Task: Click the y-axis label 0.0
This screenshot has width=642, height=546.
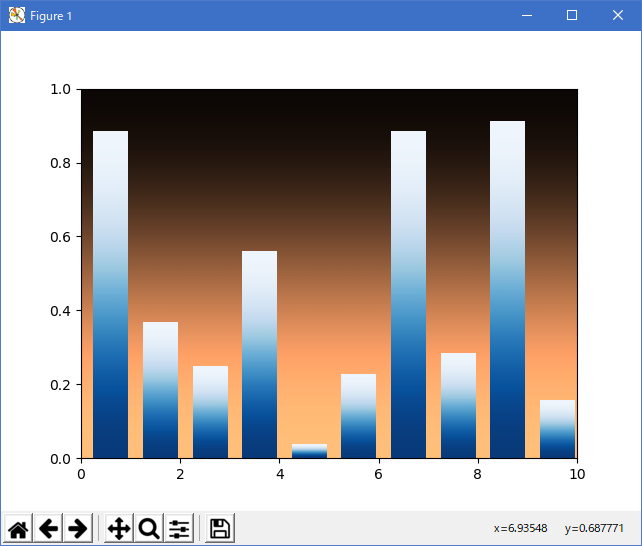Action: coord(60,459)
